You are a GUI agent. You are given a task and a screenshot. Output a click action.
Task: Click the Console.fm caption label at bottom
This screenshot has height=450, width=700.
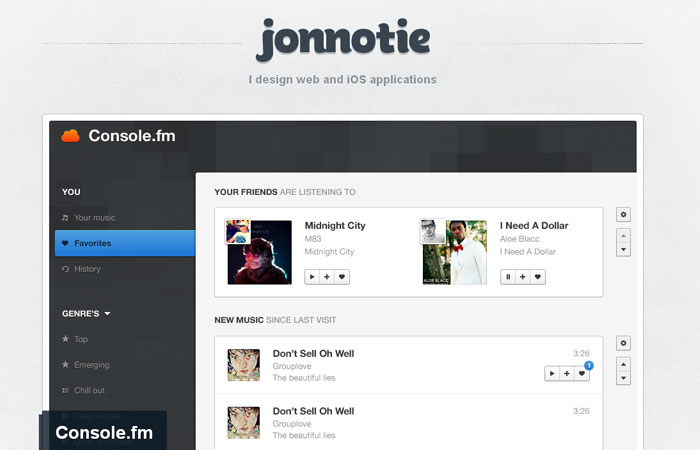click(x=104, y=433)
